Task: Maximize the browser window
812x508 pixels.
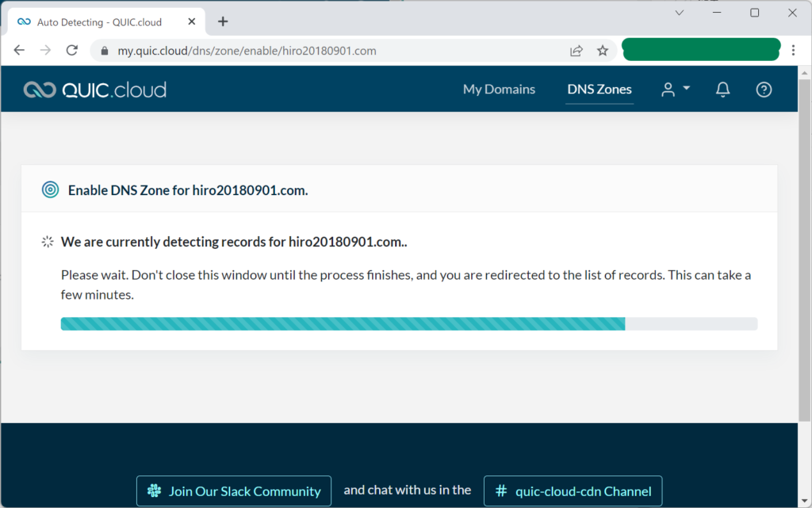Action: click(755, 13)
